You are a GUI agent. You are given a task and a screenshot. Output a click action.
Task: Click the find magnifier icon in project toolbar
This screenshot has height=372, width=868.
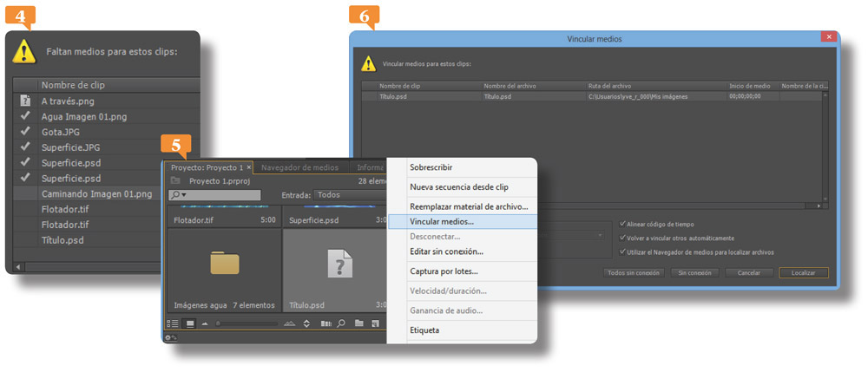[x=341, y=323]
